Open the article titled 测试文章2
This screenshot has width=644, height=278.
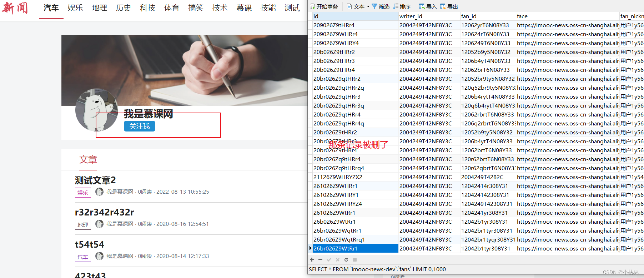tap(95, 180)
